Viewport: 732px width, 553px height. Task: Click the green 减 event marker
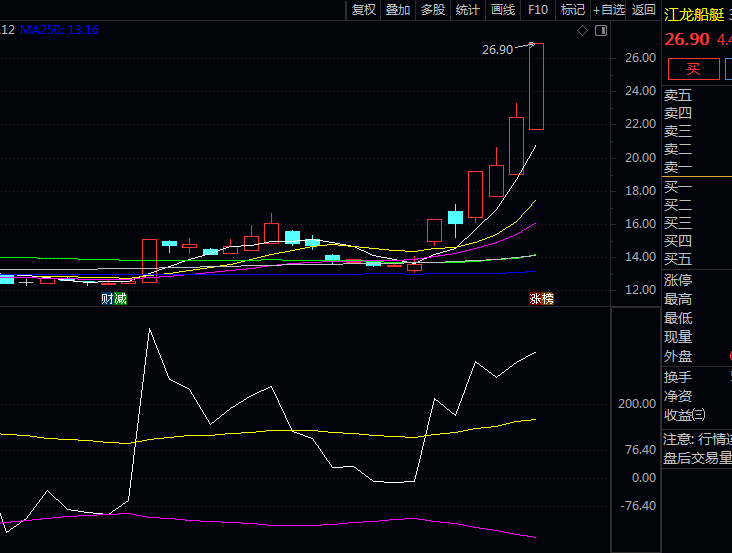[121, 299]
